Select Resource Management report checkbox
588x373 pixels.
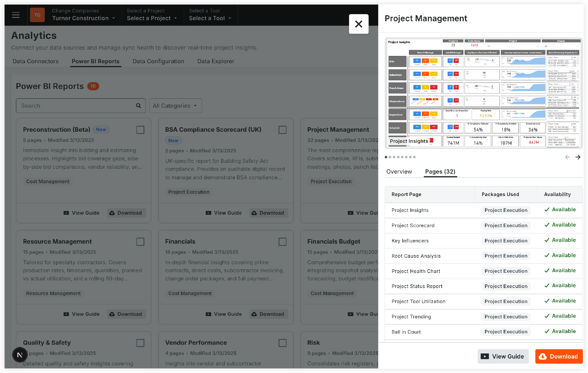[140, 242]
